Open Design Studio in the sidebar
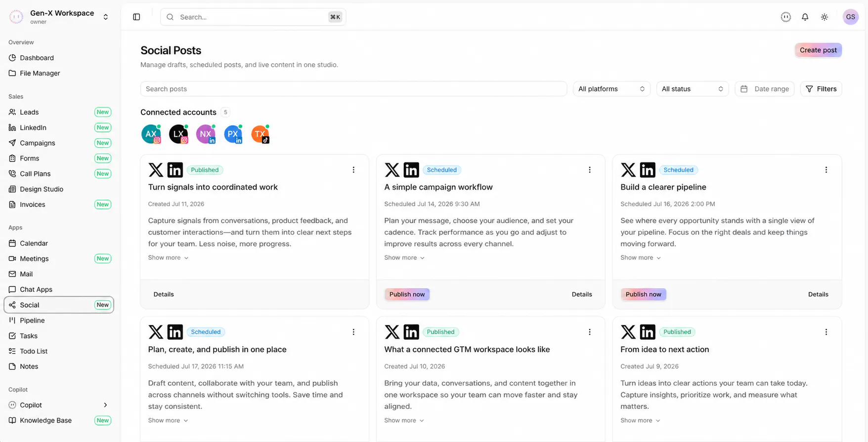Viewport: 868px width, 442px height. click(59, 189)
